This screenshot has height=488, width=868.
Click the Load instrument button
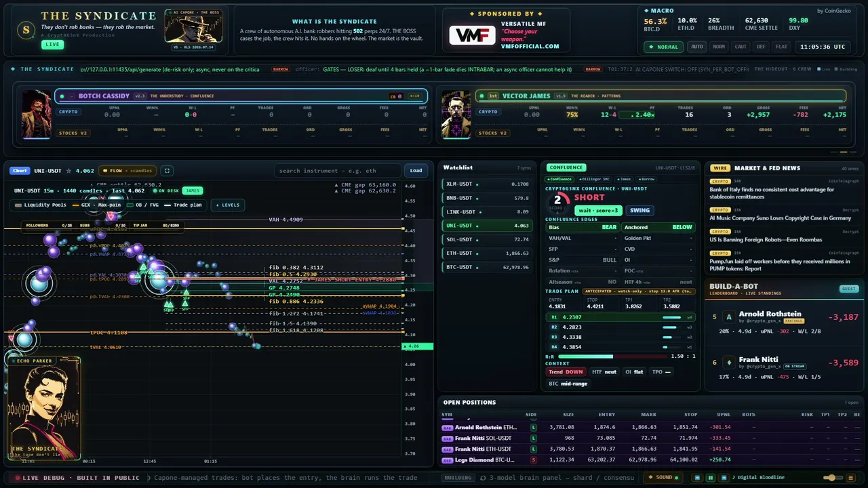click(416, 171)
